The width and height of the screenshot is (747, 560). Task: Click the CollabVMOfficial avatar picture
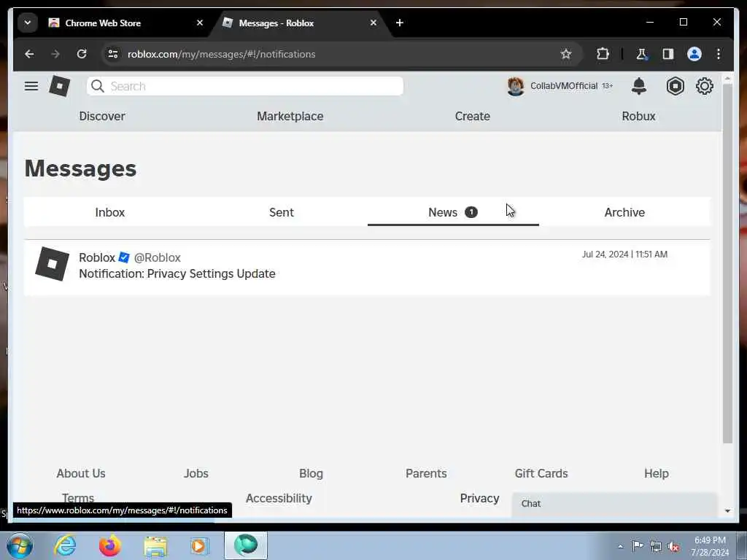click(x=516, y=86)
